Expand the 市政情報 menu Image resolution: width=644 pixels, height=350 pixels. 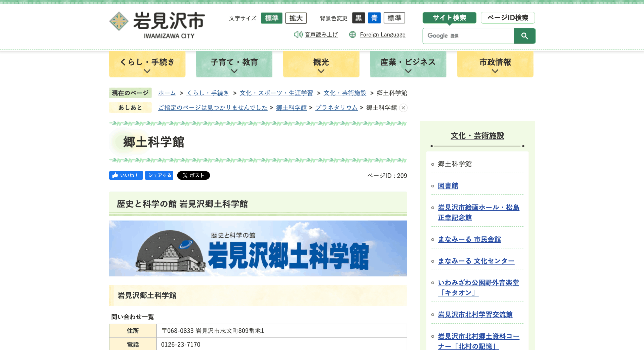(495, 64)
